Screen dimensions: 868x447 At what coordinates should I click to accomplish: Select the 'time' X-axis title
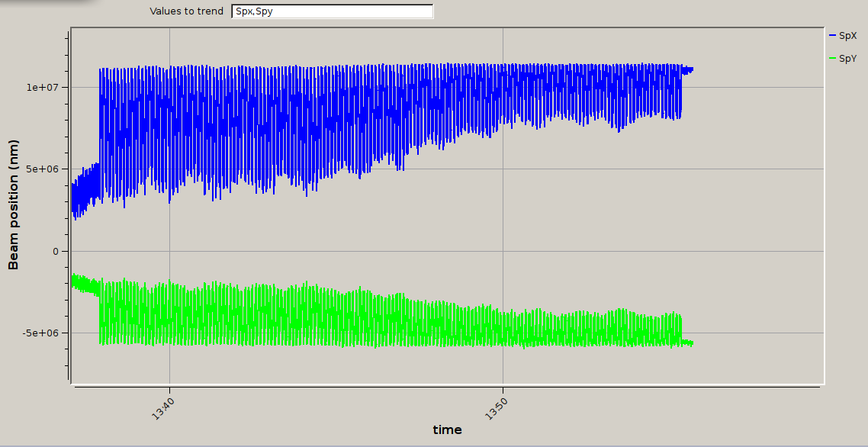pyautogui.click(x=447, y=429)
